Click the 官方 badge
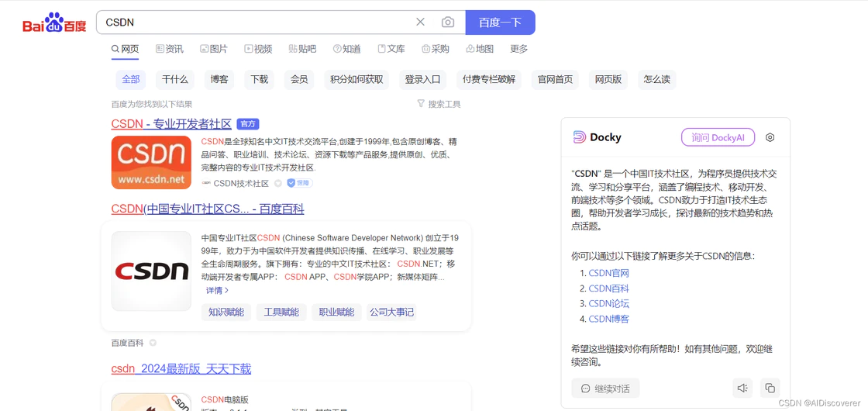The image size is (868, 411). (247, 124)
